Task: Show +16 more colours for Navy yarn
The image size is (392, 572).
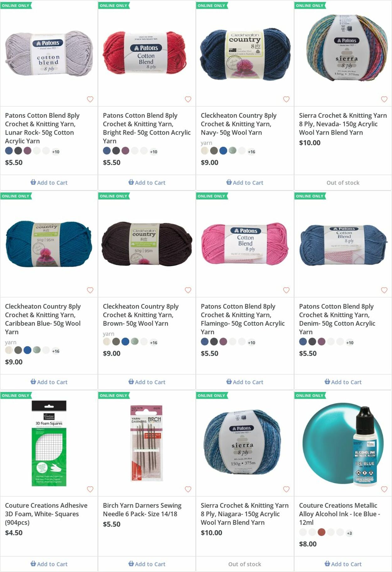Action: pyautogui.click(x=252, y=152)
